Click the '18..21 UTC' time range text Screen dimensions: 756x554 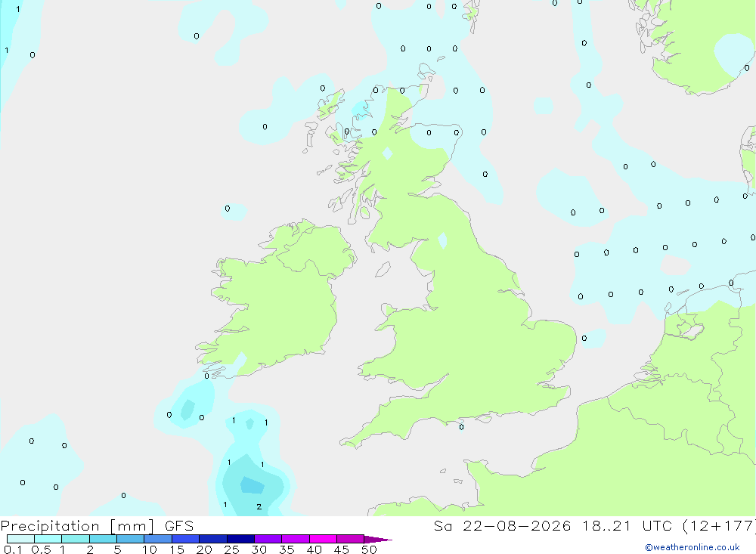[627, 525]
